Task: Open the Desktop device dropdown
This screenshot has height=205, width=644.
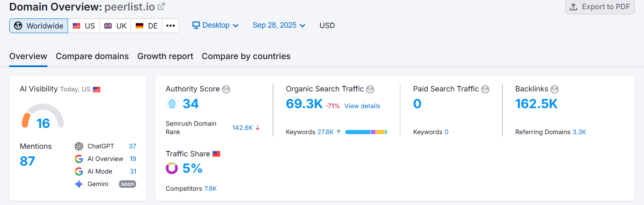Action: tap(216, 25)
